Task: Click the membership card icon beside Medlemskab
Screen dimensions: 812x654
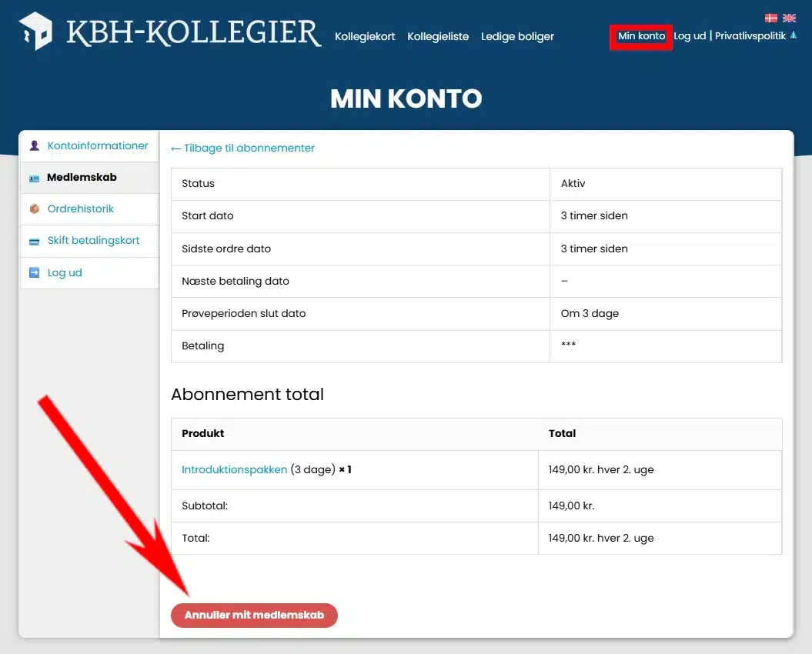Action: tap(34, 178)
